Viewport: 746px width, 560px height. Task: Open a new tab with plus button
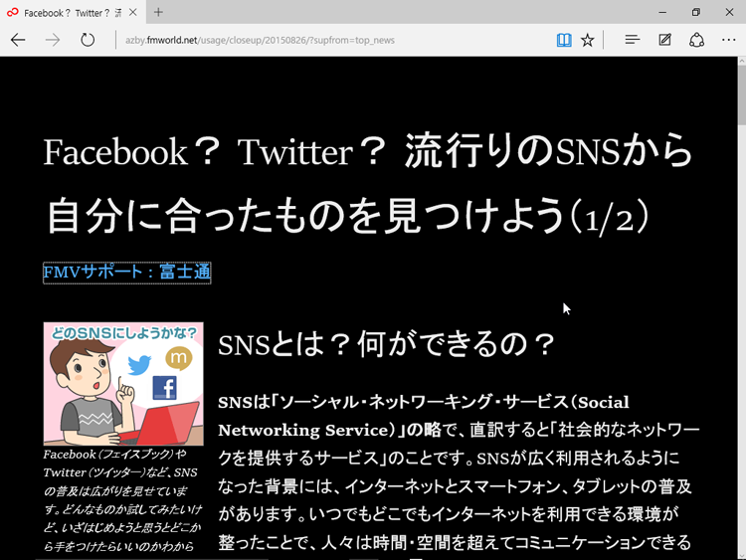tap(158, 12)
